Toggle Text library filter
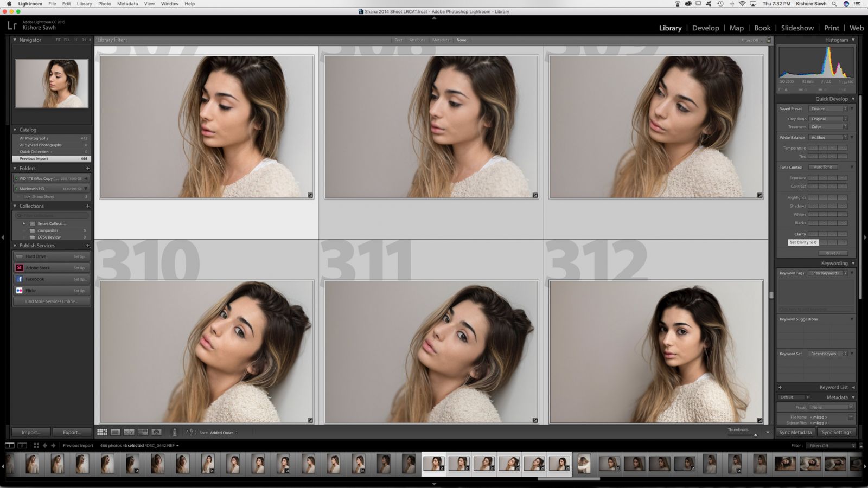This screenshot has width=868, height=488. pos(399,40)
